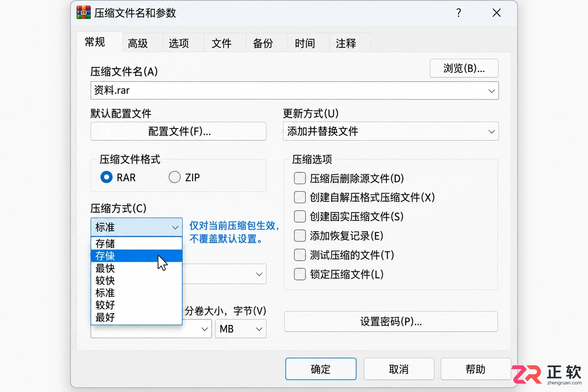Pick 较好 from the compression method list

[136, 305]
